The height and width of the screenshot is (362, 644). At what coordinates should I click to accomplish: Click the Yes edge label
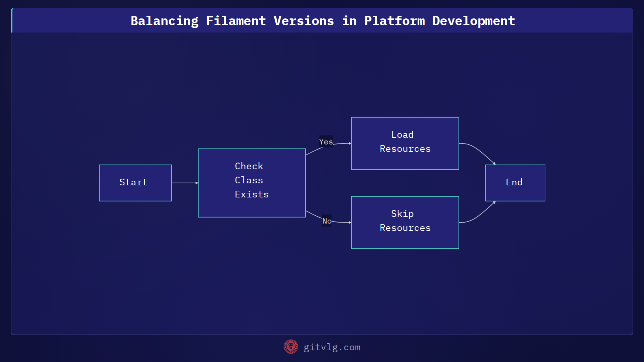326,141
